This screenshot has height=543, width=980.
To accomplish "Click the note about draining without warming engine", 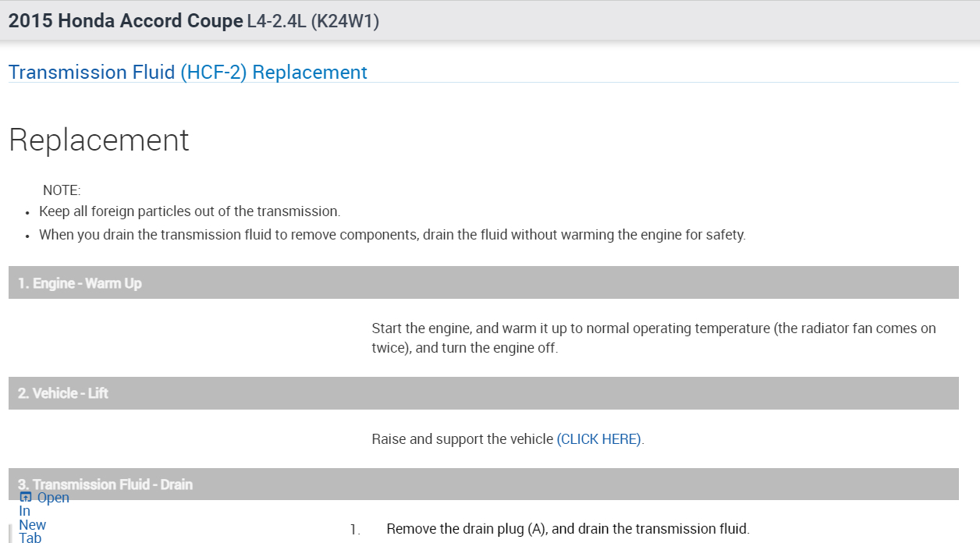I will (392, 235).
